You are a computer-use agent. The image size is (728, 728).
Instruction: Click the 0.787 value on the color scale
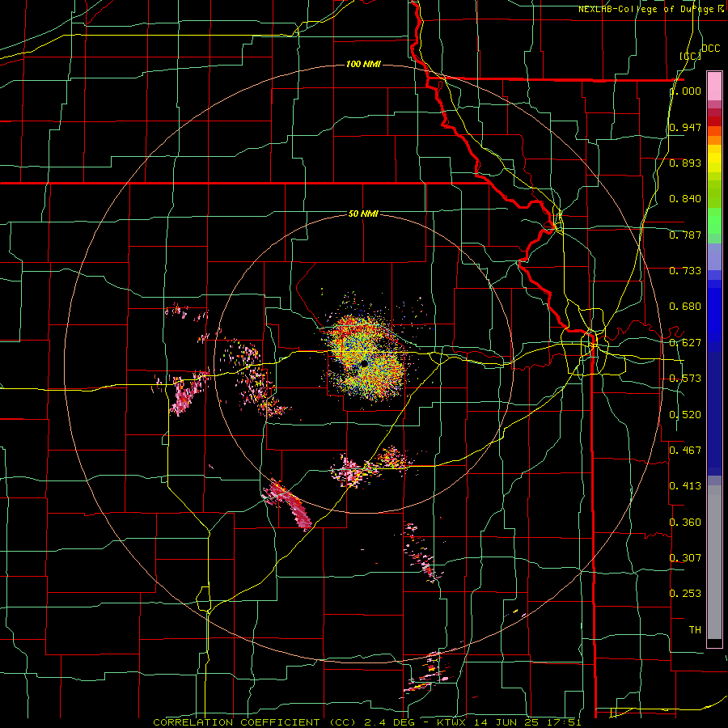click(x=685, y=235)
